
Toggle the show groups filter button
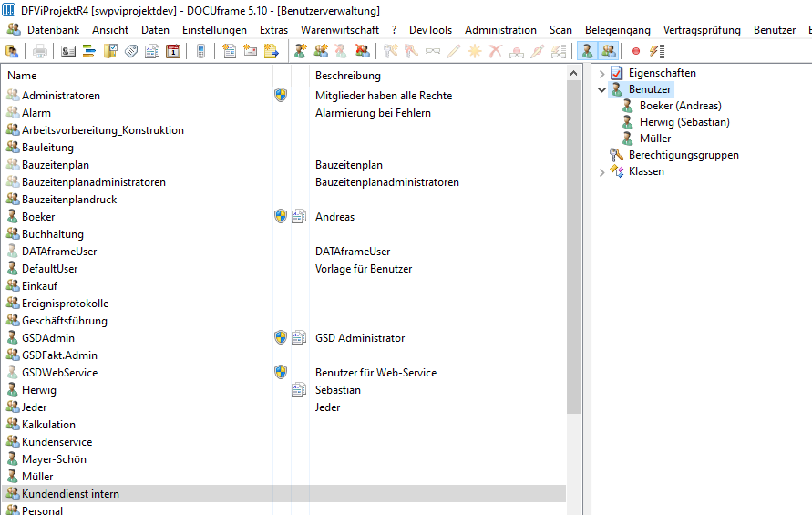tap(609, 51)
